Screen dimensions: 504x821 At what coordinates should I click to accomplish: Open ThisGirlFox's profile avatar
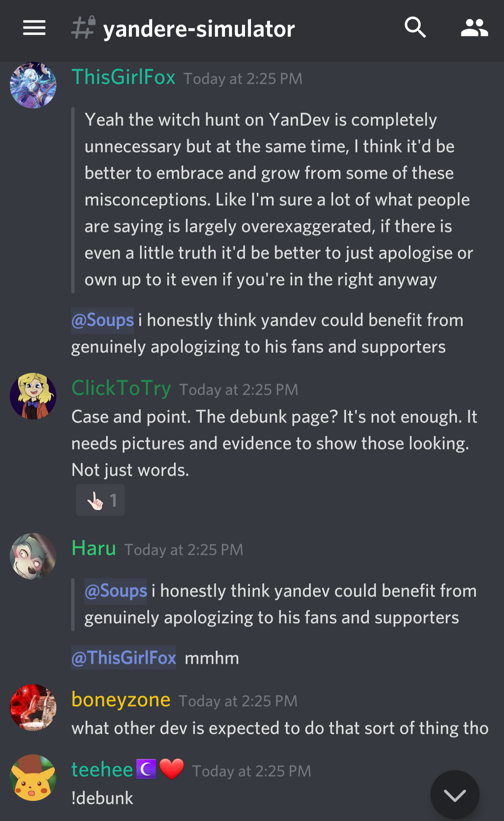[x=33, y=85]
